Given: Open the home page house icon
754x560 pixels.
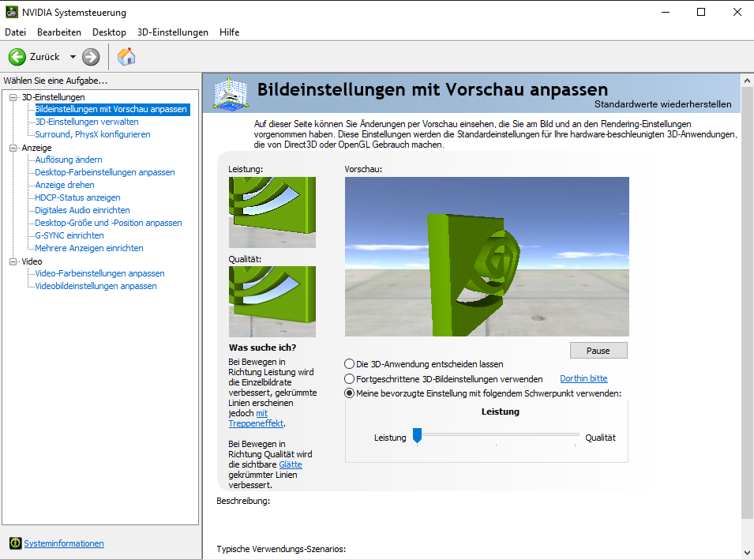Looking at the screenshot, I should point(126,56).
